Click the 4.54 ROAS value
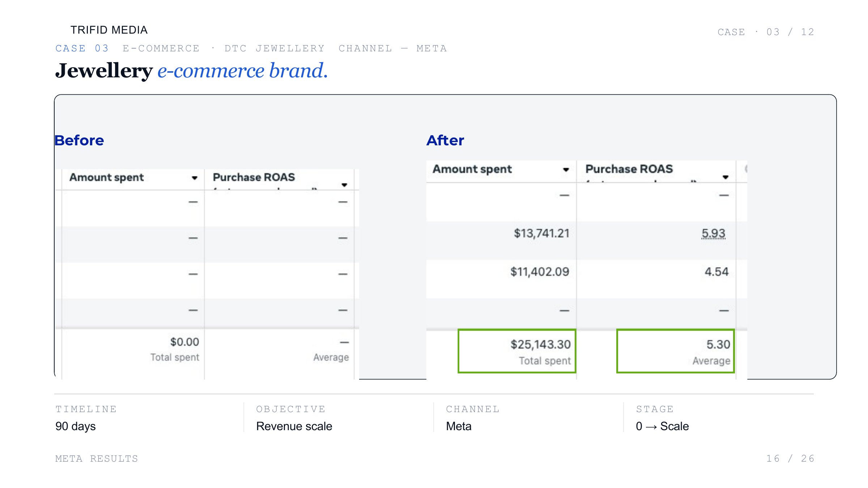The height and width of the screenshot is (488, 868). 716,272
